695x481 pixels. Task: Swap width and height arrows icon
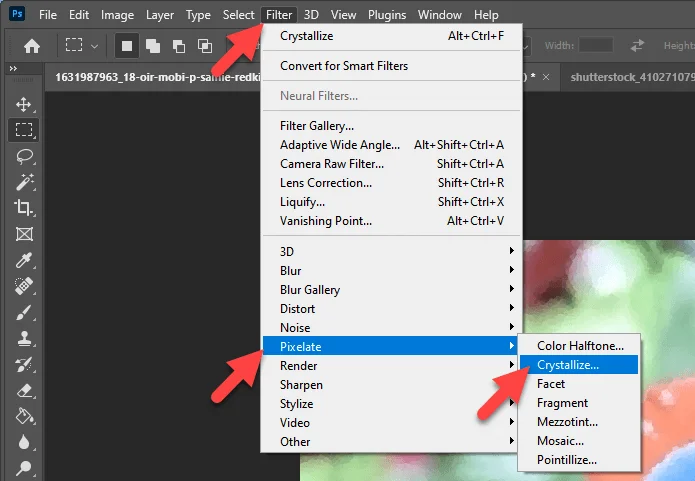tap(637, 45)
